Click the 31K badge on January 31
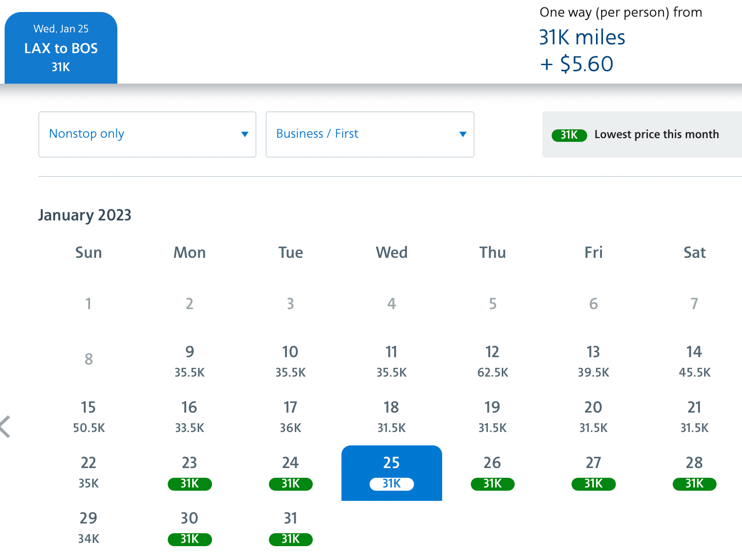The image size is (742, 560). pyautogui.click(x=291, y=539)
